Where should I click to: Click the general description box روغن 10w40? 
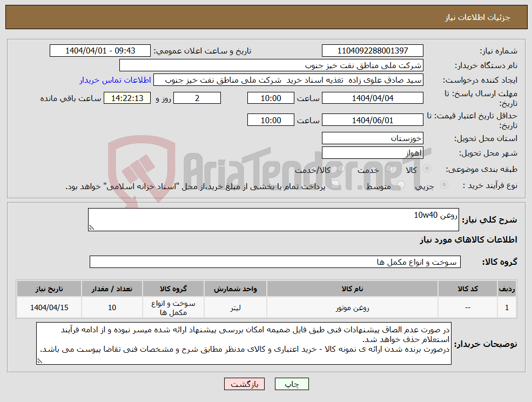pos(273,220)
